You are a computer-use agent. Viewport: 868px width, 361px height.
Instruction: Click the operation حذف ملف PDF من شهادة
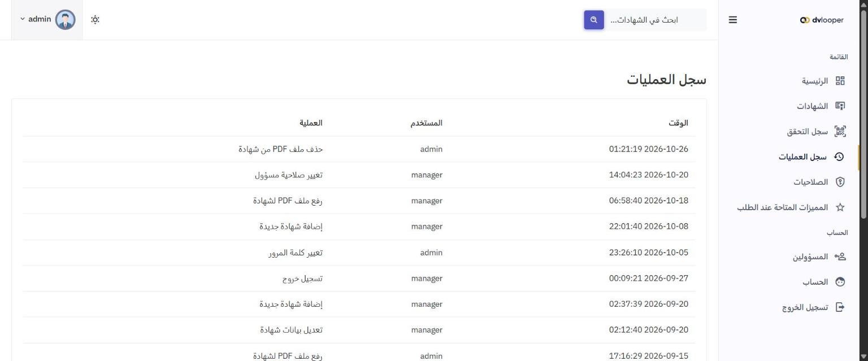(x=280, y=149)
